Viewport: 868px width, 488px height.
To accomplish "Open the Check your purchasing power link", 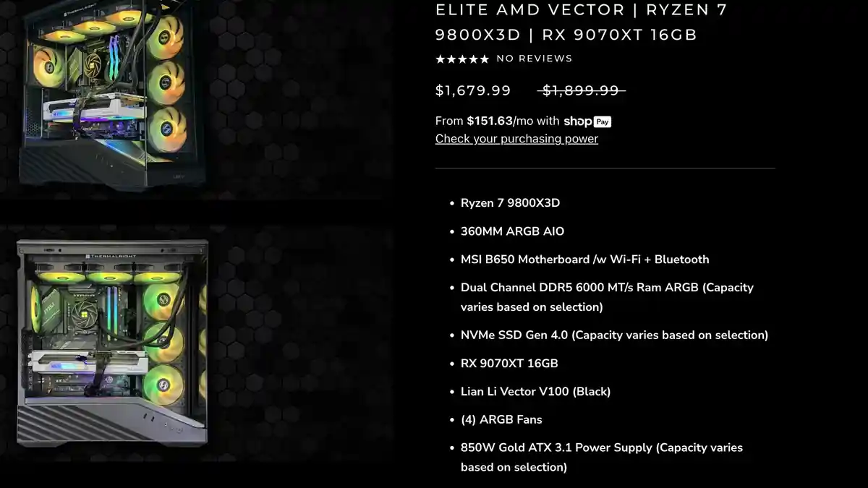I will (516, 139).
